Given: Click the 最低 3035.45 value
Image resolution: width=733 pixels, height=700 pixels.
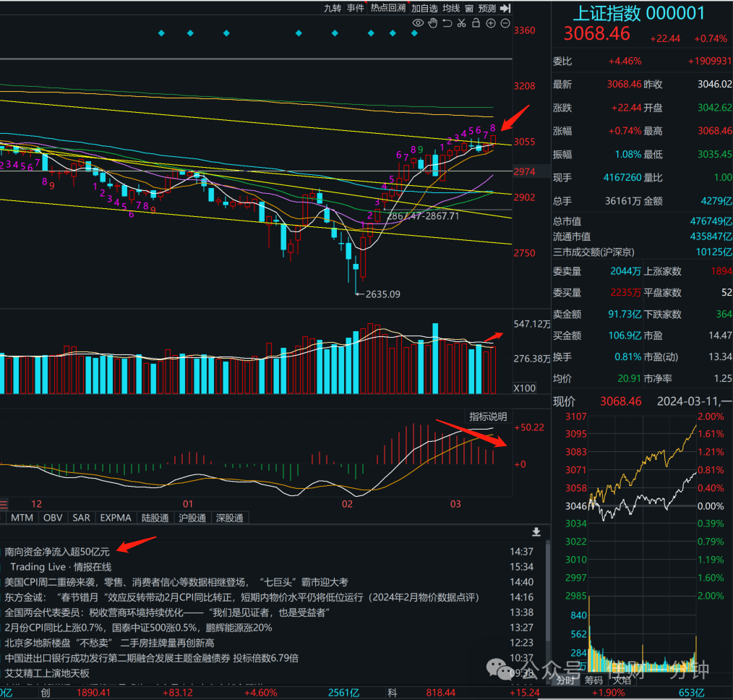Looking at the screenshot, I should (x=715, y=154).
